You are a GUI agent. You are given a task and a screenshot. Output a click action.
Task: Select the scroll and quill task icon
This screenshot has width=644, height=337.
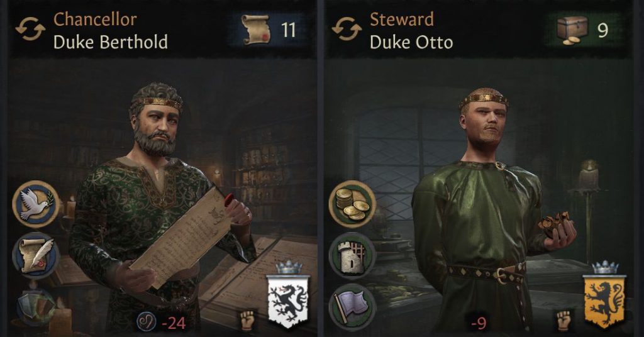[36, 256]
